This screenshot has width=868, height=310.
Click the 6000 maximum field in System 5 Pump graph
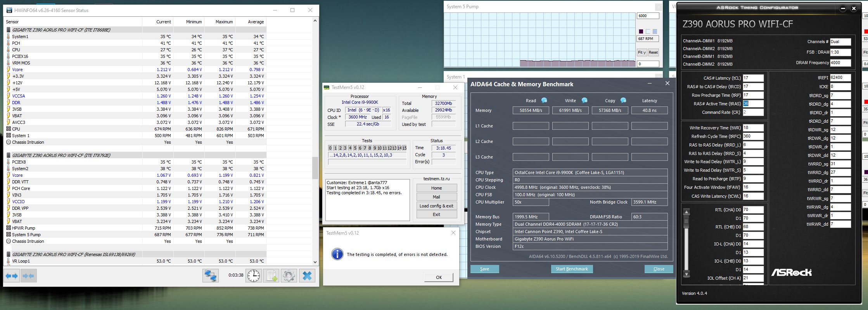click(648, 16)
